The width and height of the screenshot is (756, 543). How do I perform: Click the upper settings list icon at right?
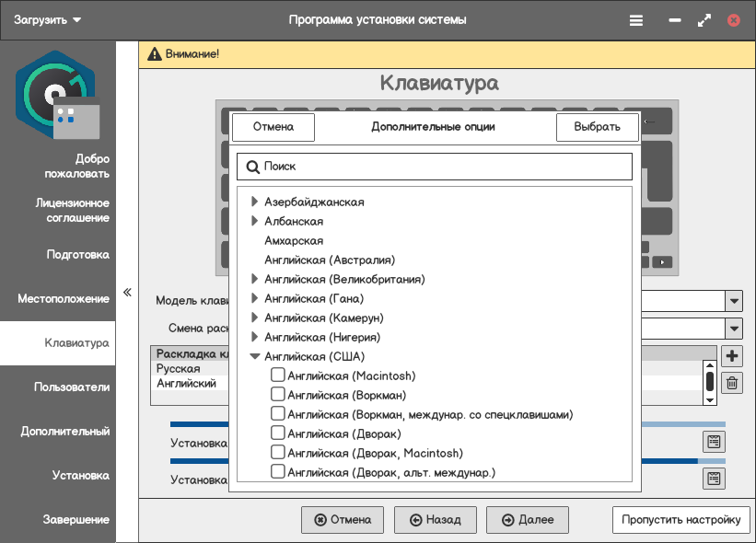tap(714, 441)
